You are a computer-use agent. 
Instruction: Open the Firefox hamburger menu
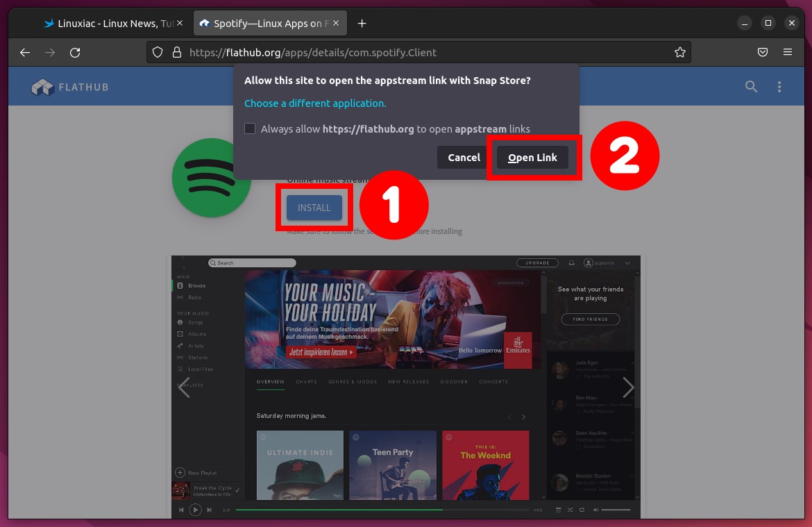pos(788,52)
